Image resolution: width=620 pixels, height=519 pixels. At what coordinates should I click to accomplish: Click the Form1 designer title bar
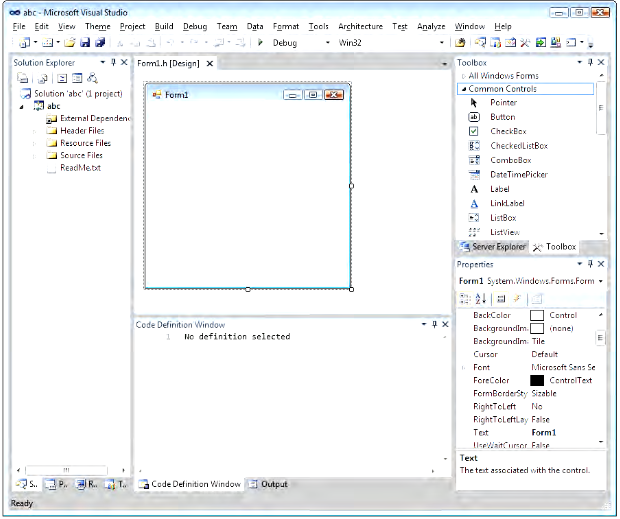click(x=248, y=95)
